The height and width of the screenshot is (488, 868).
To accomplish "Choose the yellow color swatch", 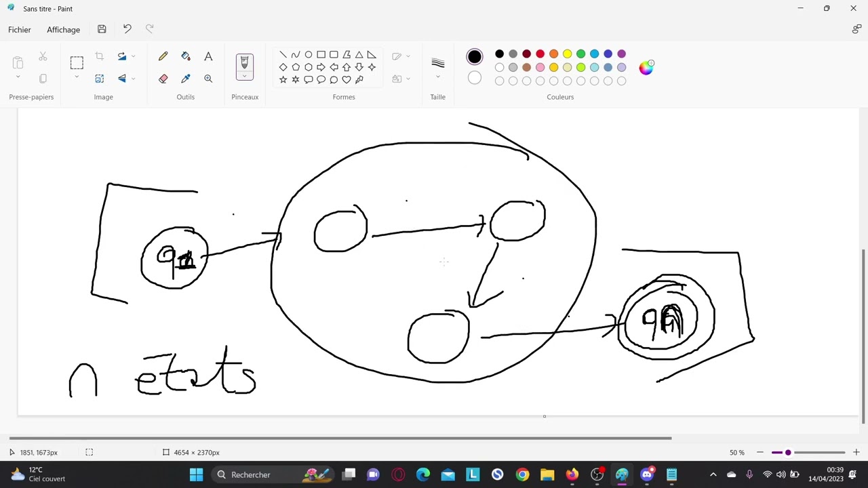I will pos(567,54).
